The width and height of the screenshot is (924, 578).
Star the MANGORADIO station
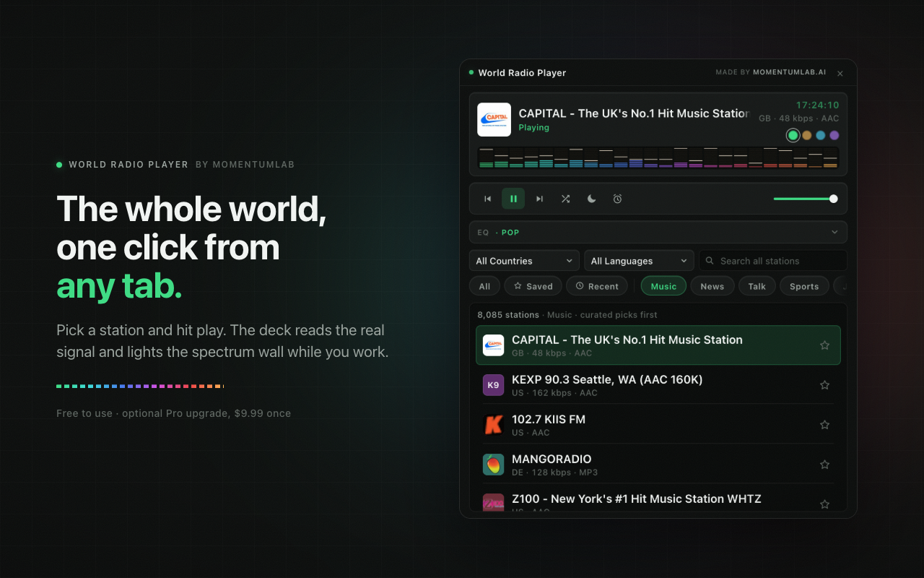(824, 465)
